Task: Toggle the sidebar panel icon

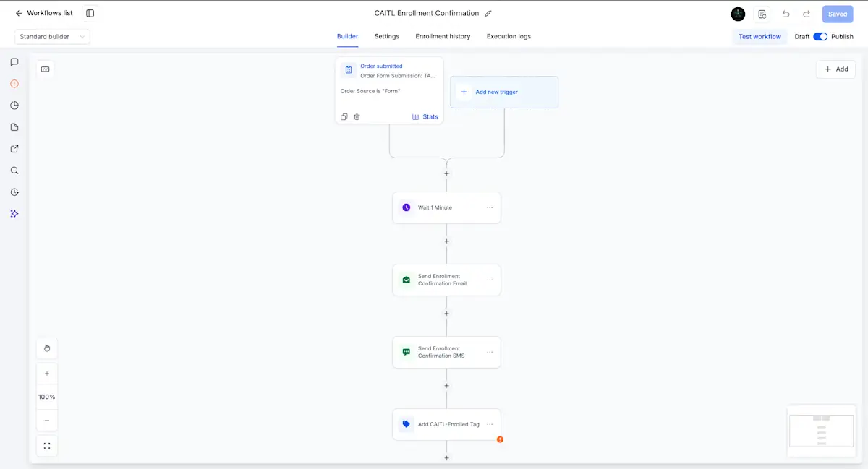Action: pos(90,13)
